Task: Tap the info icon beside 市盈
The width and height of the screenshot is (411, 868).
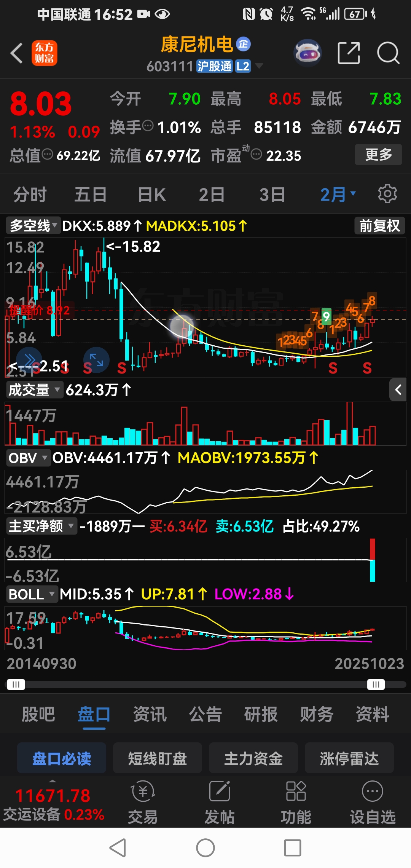Action: [256, 155]
